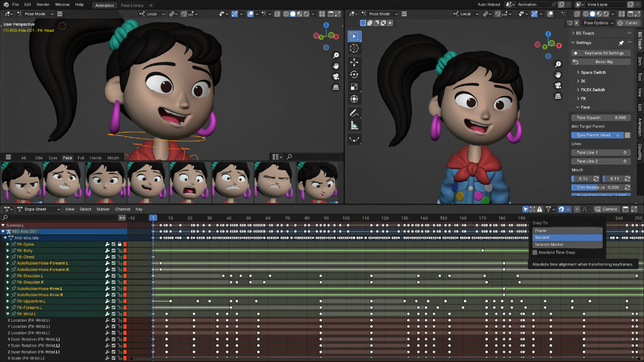
Task: Enable the Absolute Time Snap checkbox
Action: click(535, 252)
